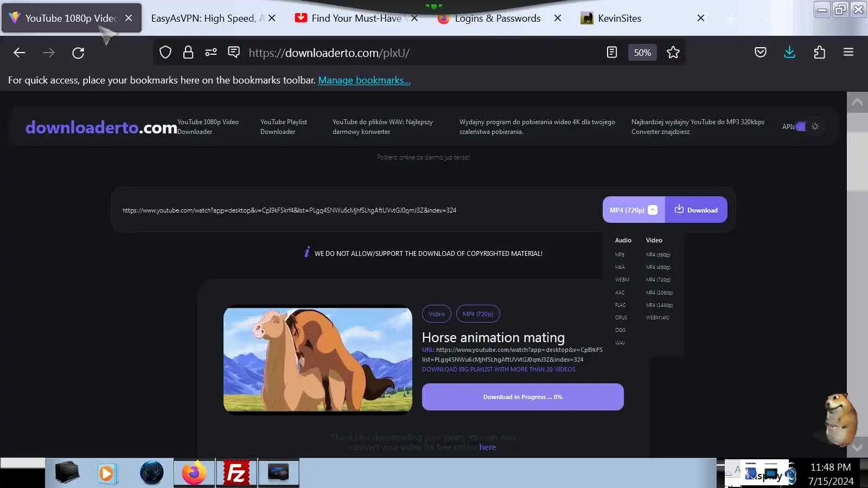Select YouTube 1080p Video tab
Viewport: 868px width, 488px height.
click(x=72, y=18)
